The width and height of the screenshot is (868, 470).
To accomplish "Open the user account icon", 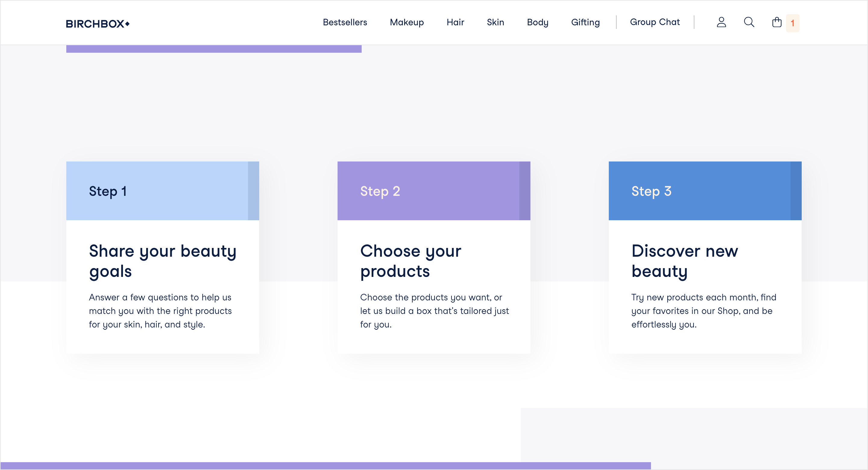I will 721,22.
